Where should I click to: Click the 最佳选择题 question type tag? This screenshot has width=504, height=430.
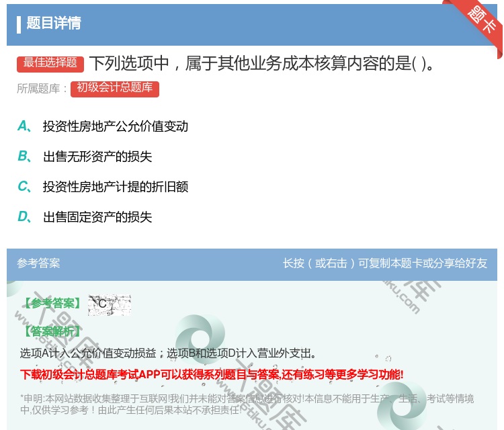coord(50,63)
